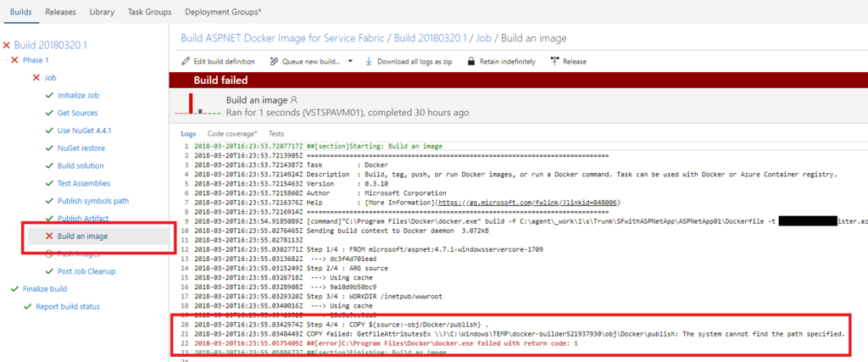
Task: Switch to the Releases tab
Action: pyautogui.click(x=60, y=12)
